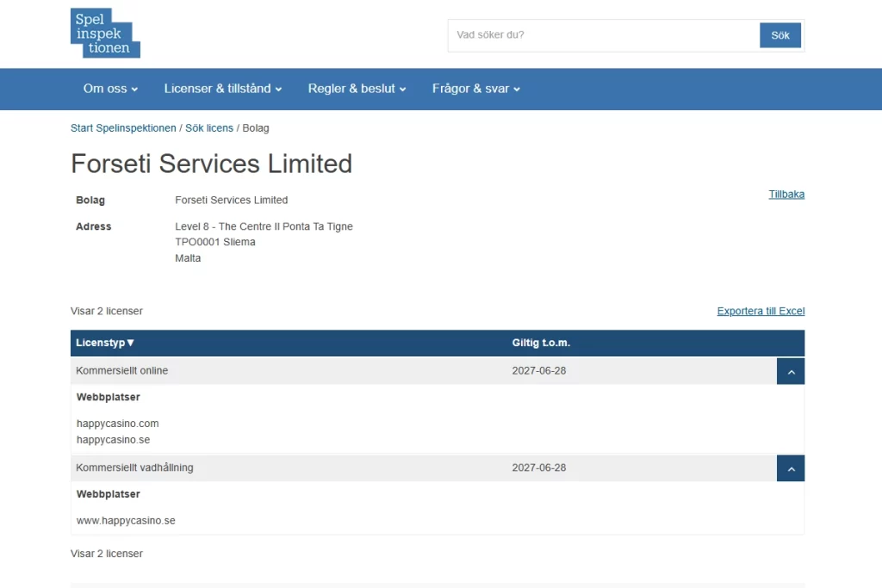Image resolution: width=882 pixels, height=588 pixels.
Task: Click the Spelinspektionen logo
Action: pyautogui.click(x=105, y=33)
